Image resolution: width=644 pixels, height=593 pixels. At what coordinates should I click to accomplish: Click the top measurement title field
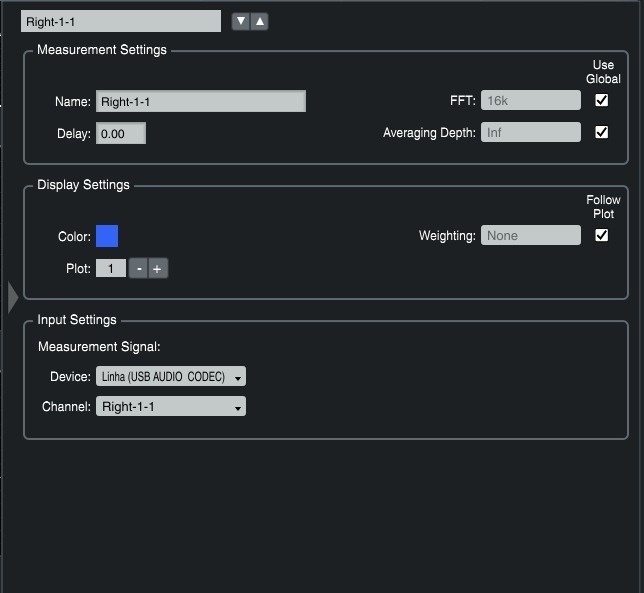tap(120, 21)
